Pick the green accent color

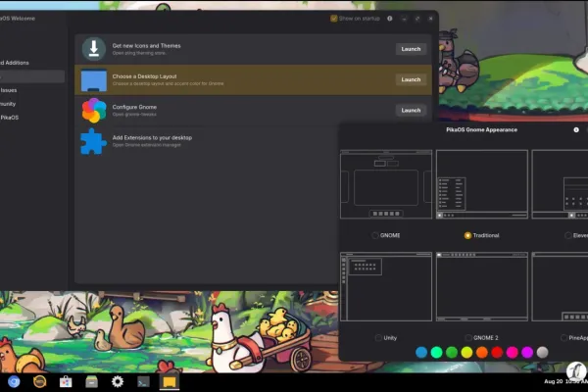[452, 352]
